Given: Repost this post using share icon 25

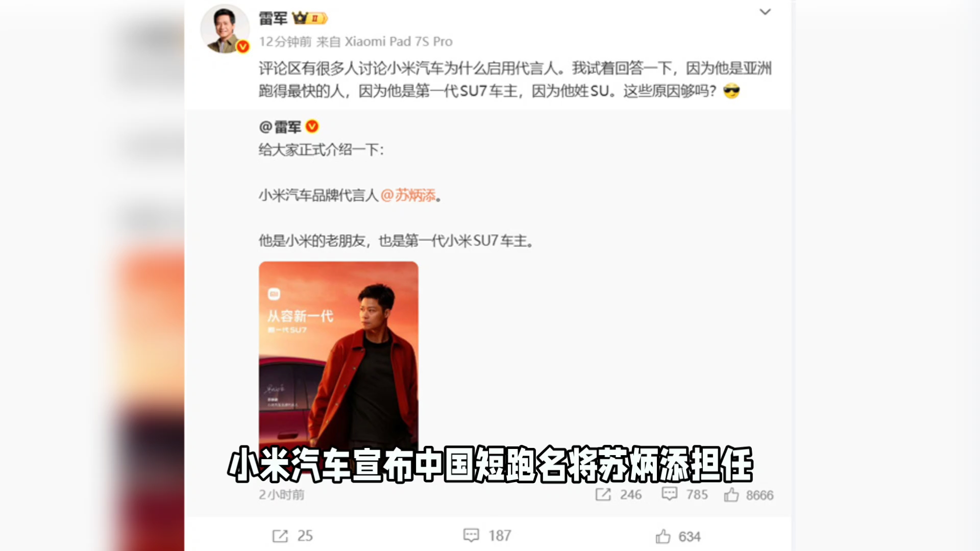Looking at the screenshot, I should [x=292, y=536].
